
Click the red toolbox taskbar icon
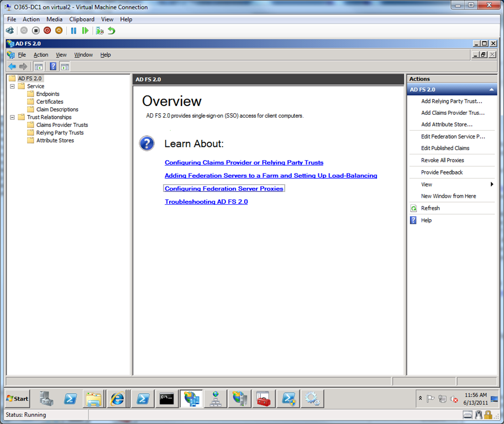264,399
